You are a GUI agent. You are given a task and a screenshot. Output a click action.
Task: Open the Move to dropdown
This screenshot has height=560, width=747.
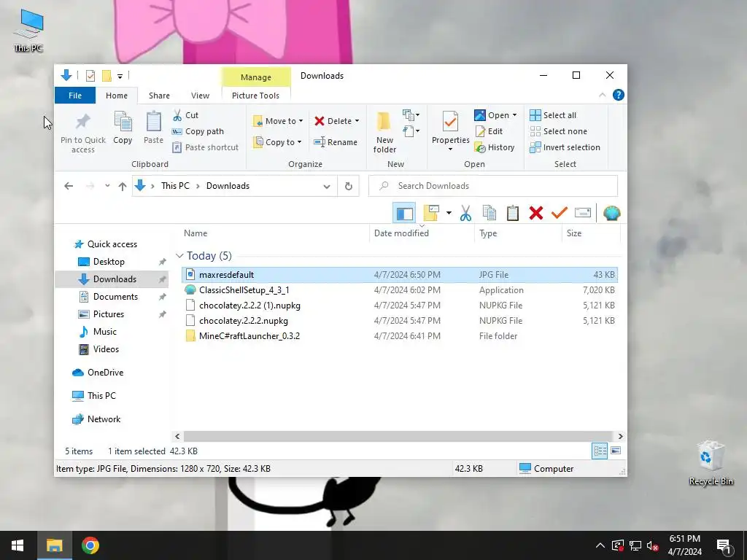pyautogui.click(x=278, y=121)
